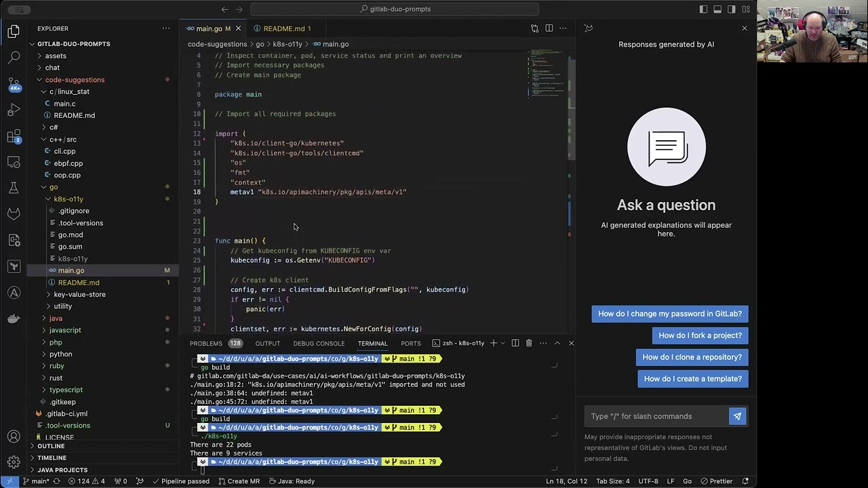Close the bottom terminal panel
The image size is (868, 488).
[571, 343]
